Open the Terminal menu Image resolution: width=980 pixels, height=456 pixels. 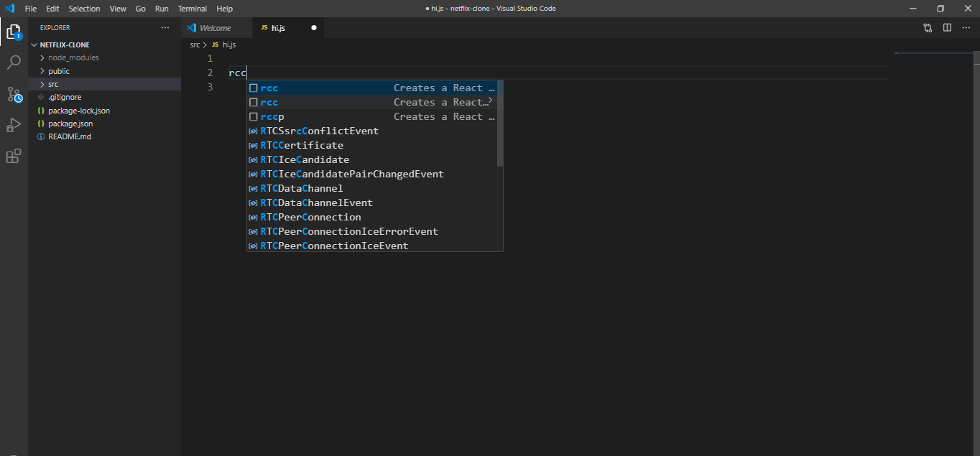pos(191,8)
